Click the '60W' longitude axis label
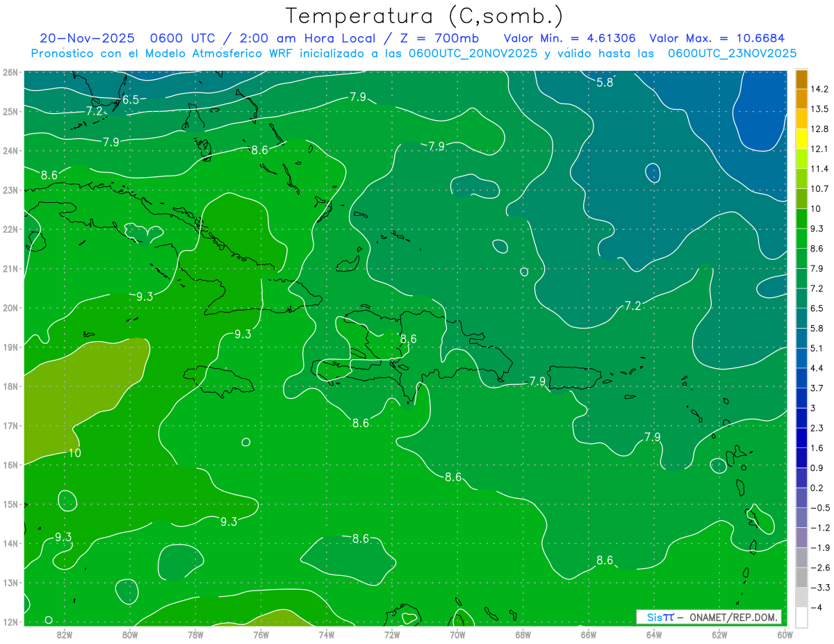 click(x=785, y=634)
